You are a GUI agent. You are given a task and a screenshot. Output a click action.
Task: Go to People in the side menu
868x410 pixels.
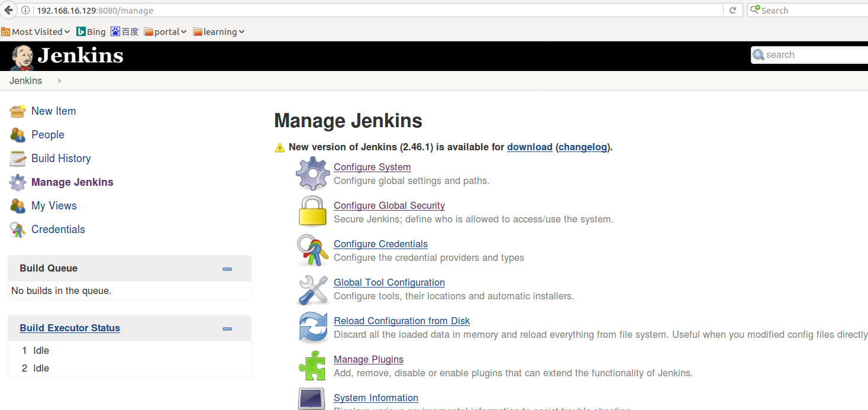[47, 135]
